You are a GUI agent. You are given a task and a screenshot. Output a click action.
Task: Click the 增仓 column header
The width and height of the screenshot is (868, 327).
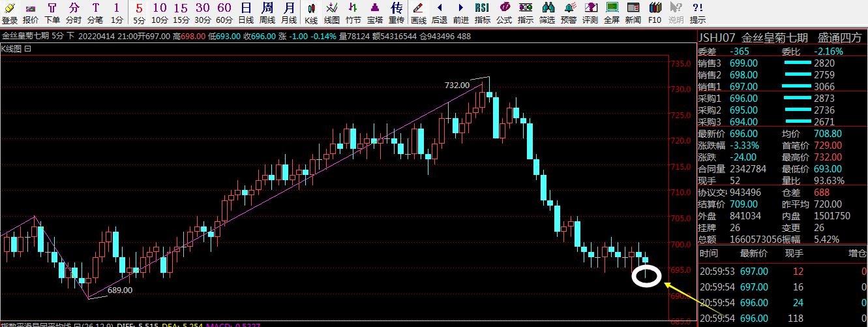click(x=857, y=254)
